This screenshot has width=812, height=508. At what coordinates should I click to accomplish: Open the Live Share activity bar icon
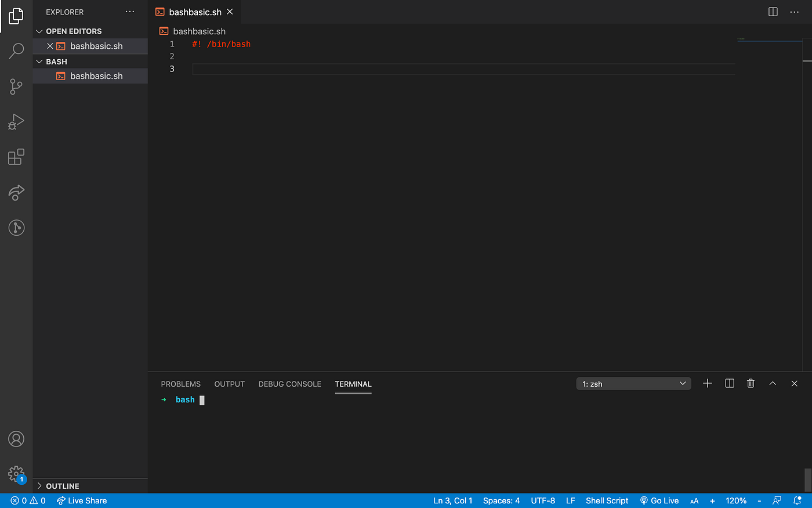tap(16, 192)
